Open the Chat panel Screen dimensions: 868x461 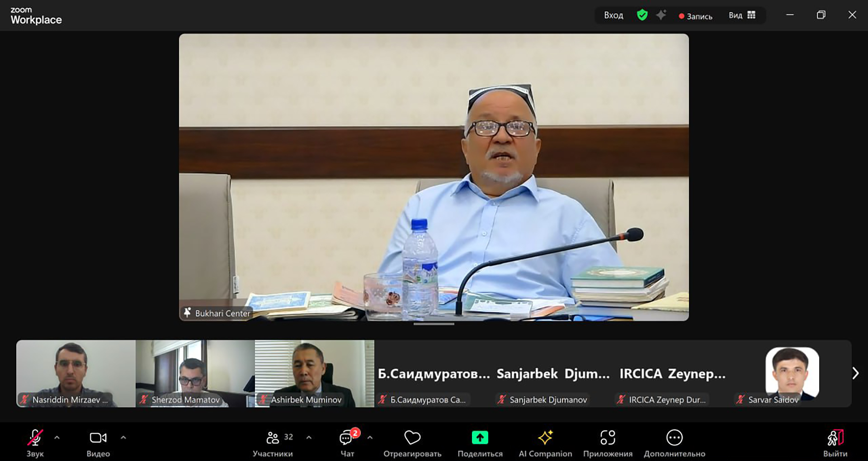click(x=346, y=438)
